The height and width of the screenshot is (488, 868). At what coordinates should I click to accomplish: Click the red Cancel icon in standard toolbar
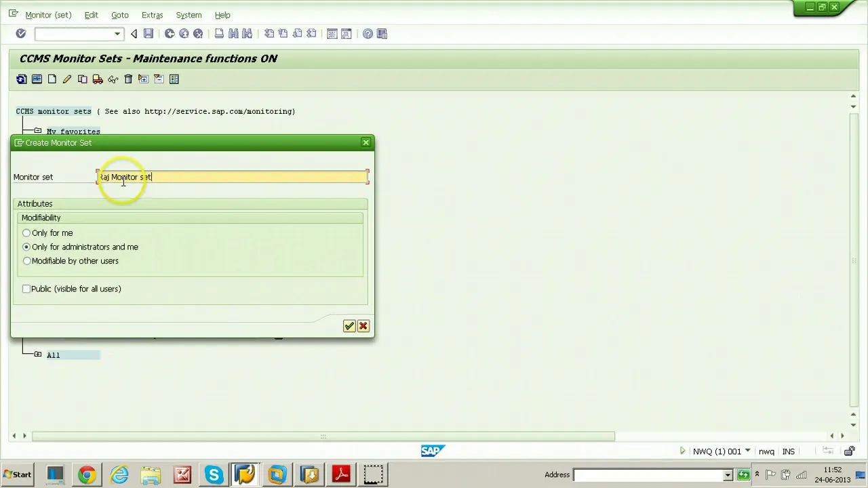198,33
